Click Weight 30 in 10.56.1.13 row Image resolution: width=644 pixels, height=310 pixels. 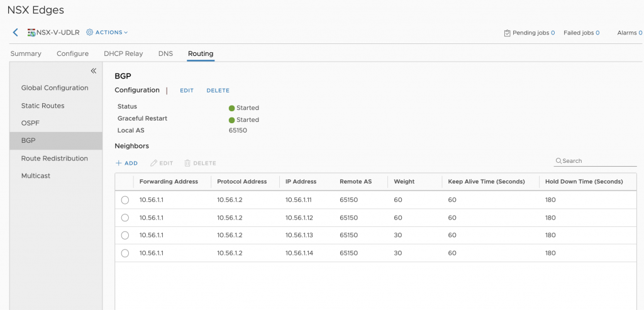pos(398,235)
